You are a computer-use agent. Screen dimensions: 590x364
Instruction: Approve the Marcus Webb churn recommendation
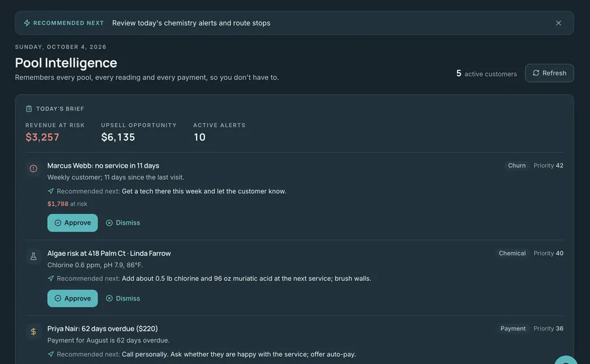click(72, 223)
